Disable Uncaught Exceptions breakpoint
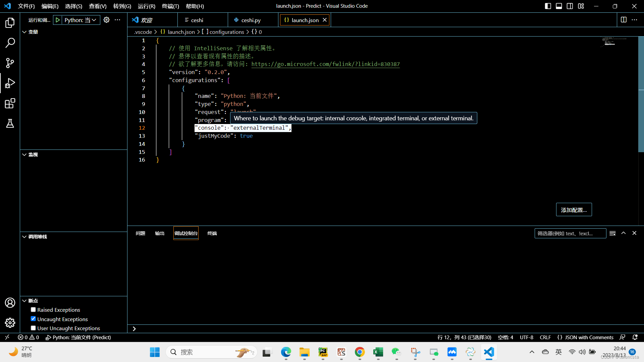The image size is (644, 362). point(33,319)
